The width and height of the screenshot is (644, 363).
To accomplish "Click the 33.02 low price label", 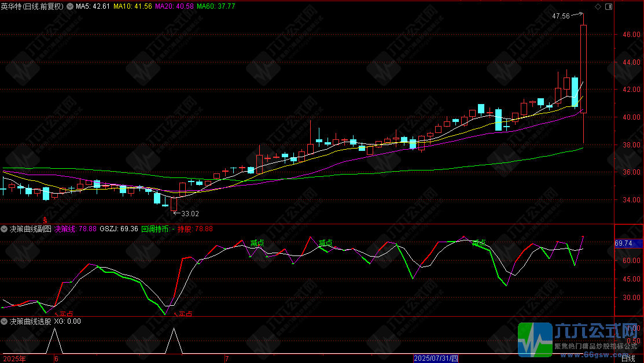I will 190,214.
